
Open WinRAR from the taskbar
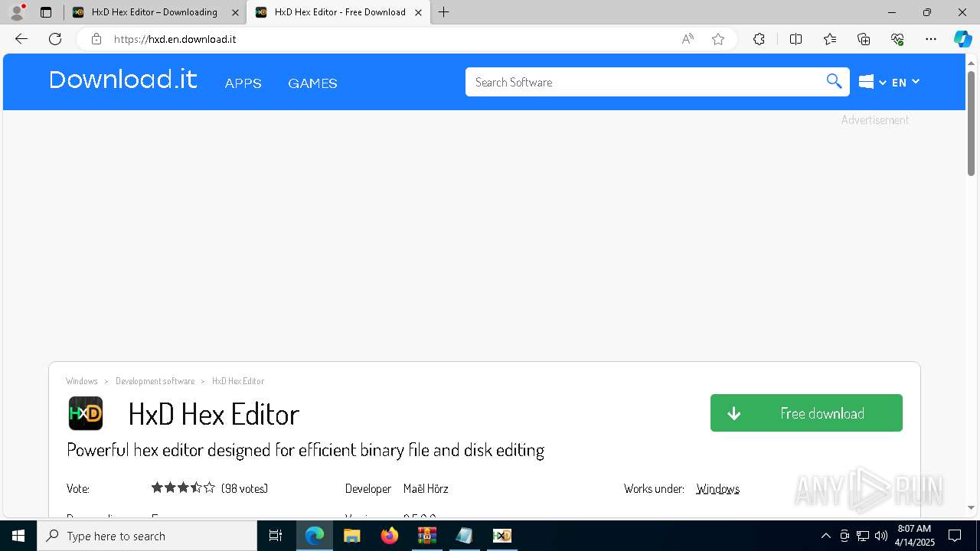click(x=426, y=536)
